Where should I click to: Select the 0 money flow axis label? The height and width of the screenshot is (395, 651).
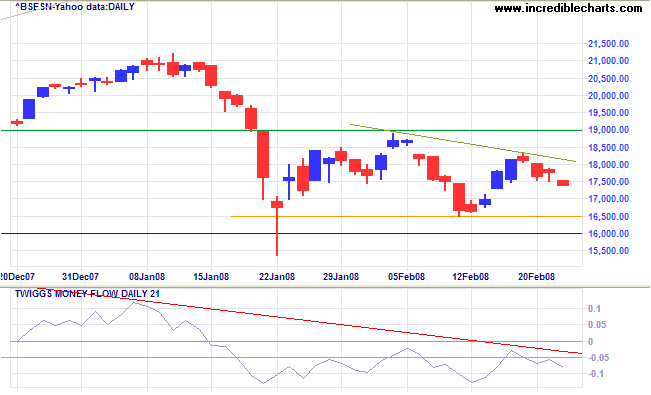click(590, 341)
